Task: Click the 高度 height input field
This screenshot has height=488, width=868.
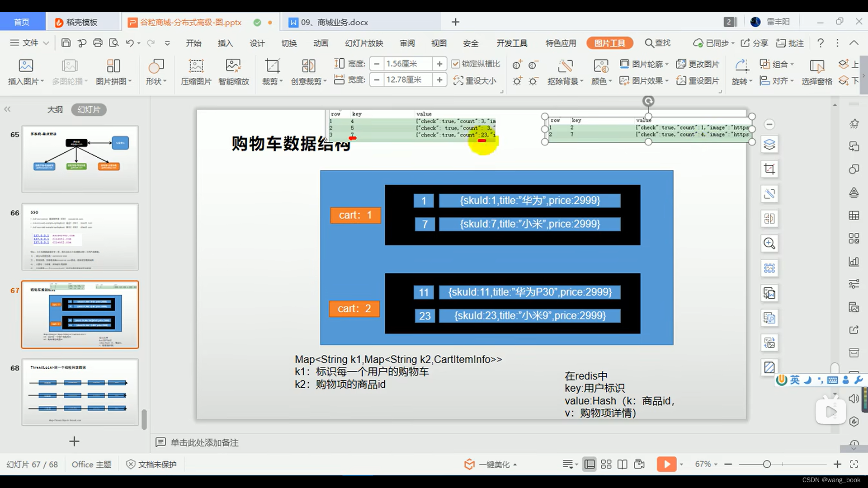Action: click(x=408, y=64)
